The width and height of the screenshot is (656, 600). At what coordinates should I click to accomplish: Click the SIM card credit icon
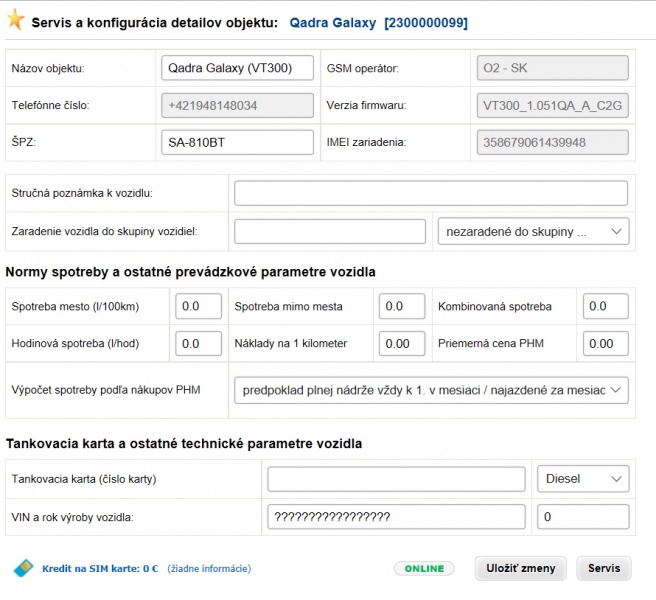coord(23,568)
